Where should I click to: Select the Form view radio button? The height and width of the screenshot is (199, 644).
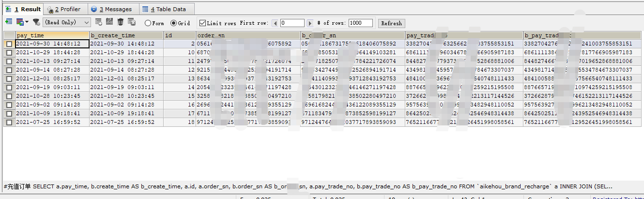pos(148,23)
